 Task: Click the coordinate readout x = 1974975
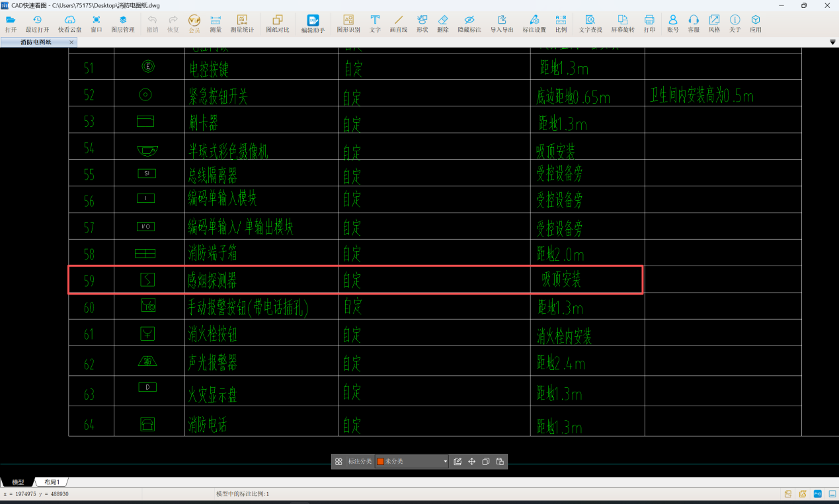click(x=36, y=494)
